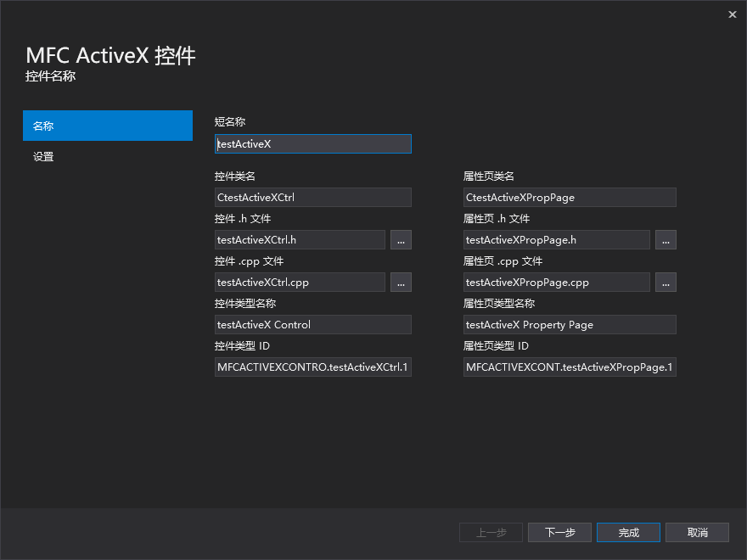Click the 短名称 input showing testActiveX
Viewport: 747px width, 560px height.
pos(312,143)
